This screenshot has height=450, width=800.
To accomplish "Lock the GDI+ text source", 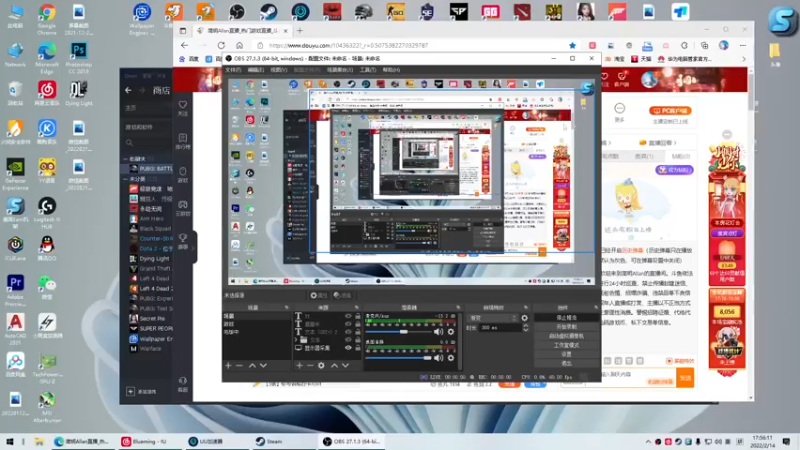I will coord(358,332).
